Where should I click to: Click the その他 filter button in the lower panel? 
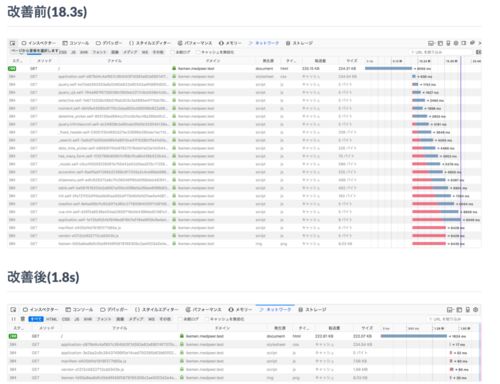coord(165,319)
